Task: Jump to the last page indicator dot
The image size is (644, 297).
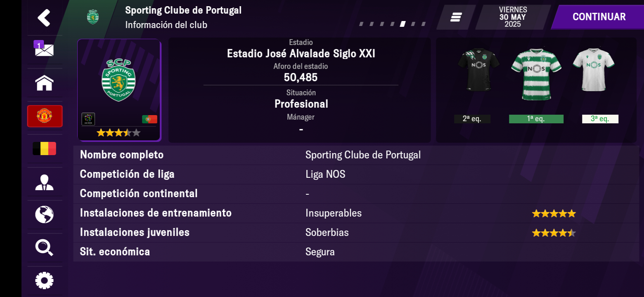Action: pos(424,24)
